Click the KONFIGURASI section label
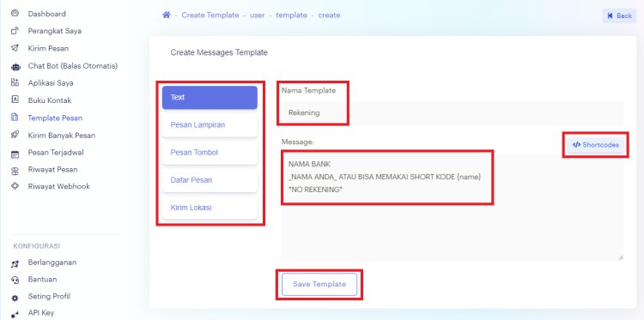 click(x=37, y=246)
